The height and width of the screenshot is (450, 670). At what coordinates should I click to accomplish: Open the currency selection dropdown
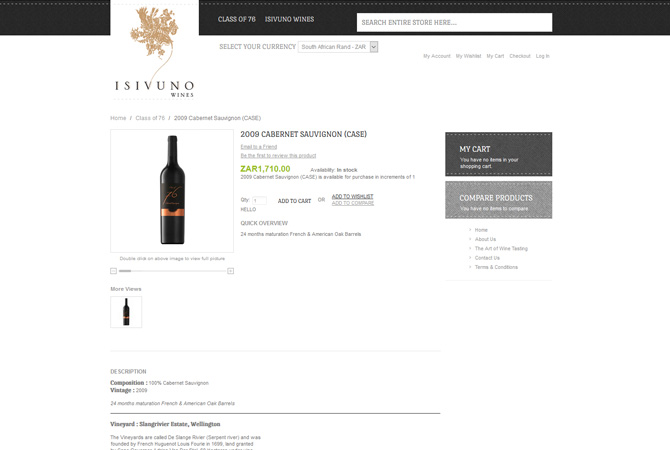pyautogui.click(x=338, y=47)
